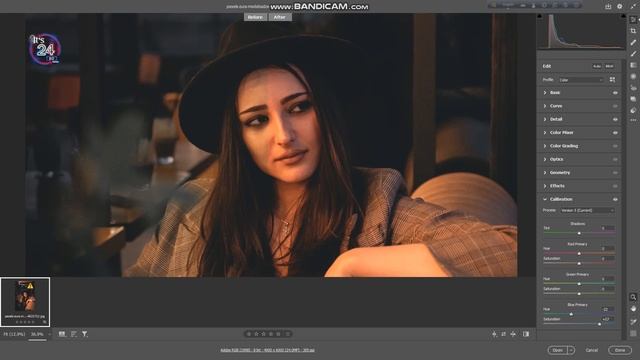640x360 pixels.
Task: Select the Crop tool icon
Action: point(633,31)
